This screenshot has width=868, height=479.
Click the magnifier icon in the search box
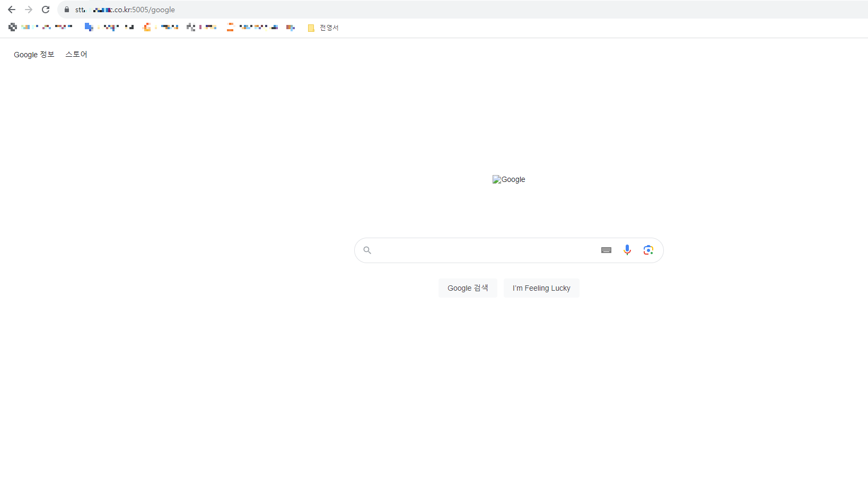tap(367, 250)
